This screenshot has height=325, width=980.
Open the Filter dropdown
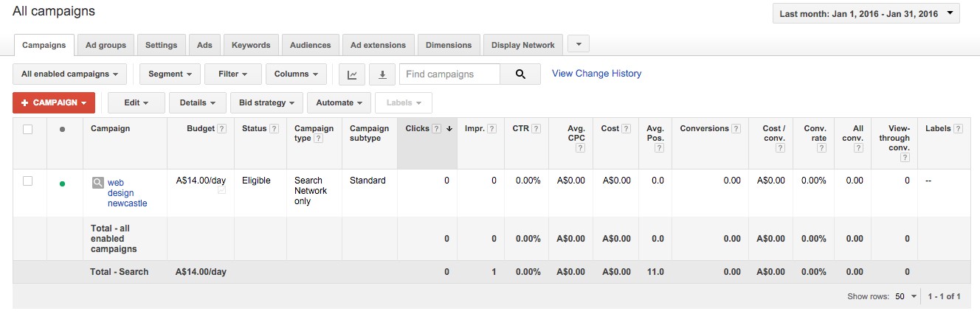coord(233,74)
